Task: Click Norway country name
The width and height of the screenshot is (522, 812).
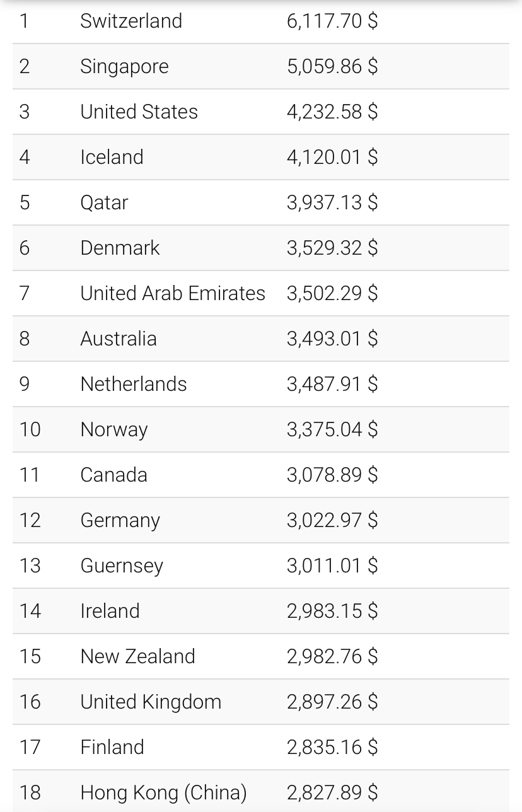Action: [114, 429]
